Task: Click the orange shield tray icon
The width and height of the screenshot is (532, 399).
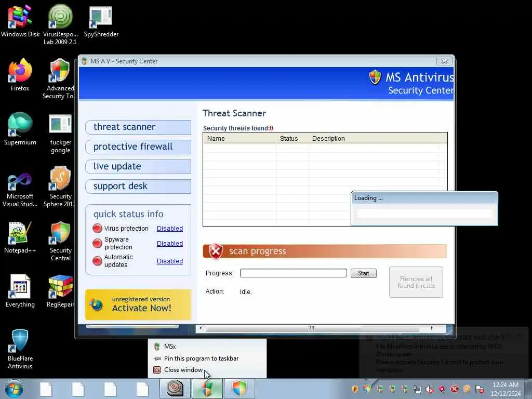Action: [x=355, y=389]
